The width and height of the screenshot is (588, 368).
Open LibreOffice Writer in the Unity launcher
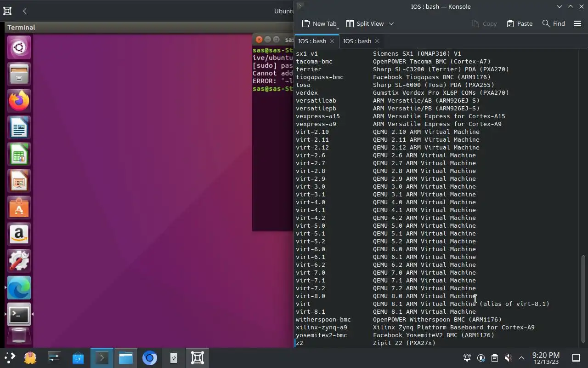pos(19,127)
